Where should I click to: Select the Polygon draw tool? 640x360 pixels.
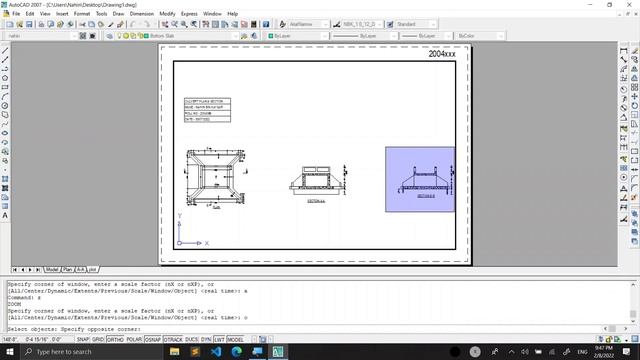coord(5,78)
